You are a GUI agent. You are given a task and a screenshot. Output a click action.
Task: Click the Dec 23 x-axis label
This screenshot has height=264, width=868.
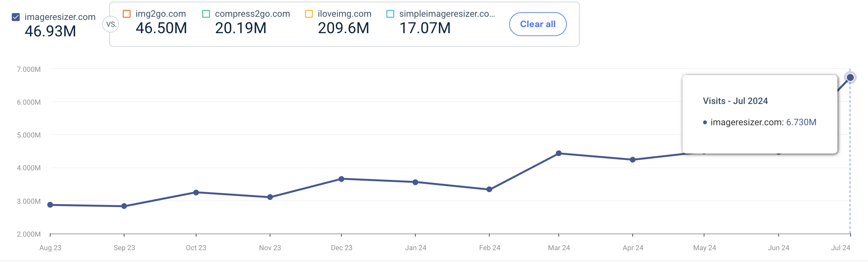click(341, 248)
